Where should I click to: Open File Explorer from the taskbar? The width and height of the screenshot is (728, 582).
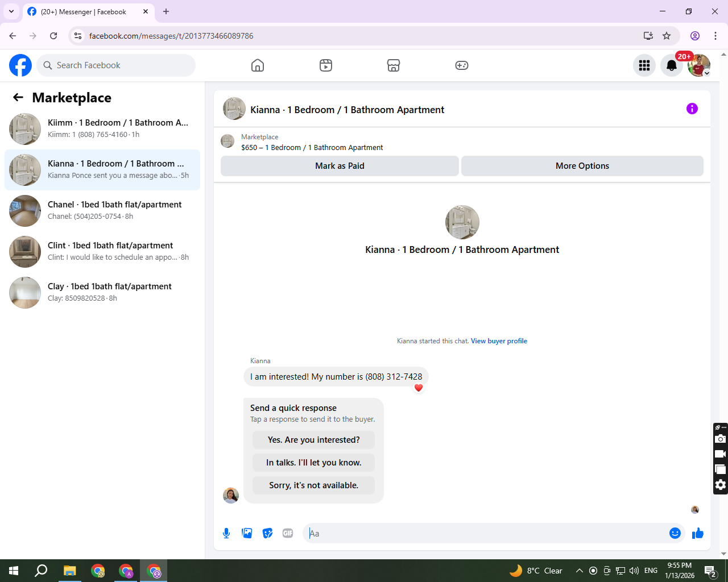tap(69, 571)
